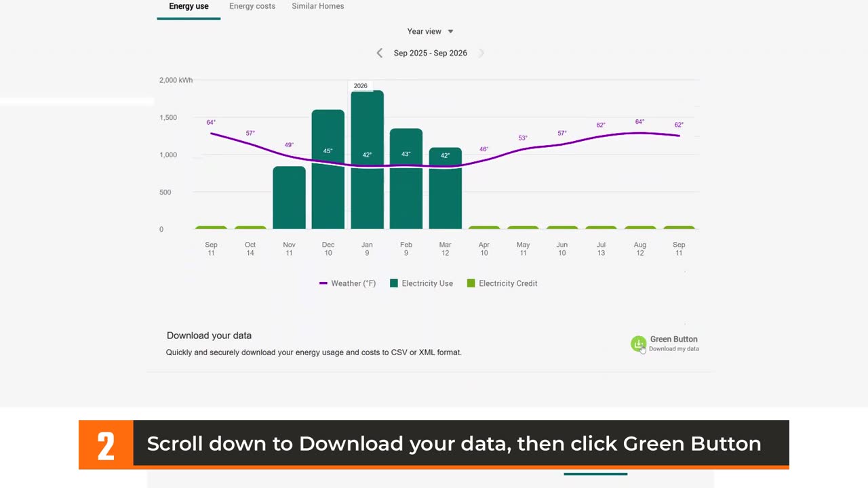Toggle Weather (°F) legend entry
Screen dimensions: 868x488
(x=347, y=283)
